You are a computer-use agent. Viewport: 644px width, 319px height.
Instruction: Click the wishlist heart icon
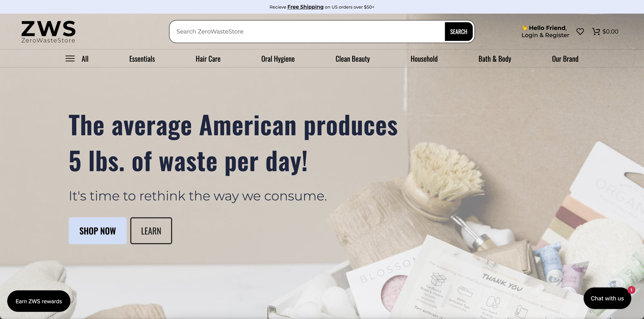[x=580, y=32]
